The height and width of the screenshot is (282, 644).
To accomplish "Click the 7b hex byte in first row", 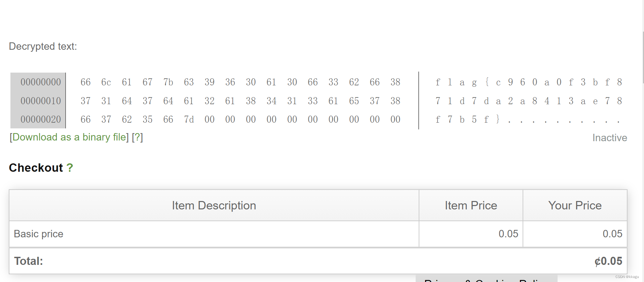I will (x=168, y=82).
